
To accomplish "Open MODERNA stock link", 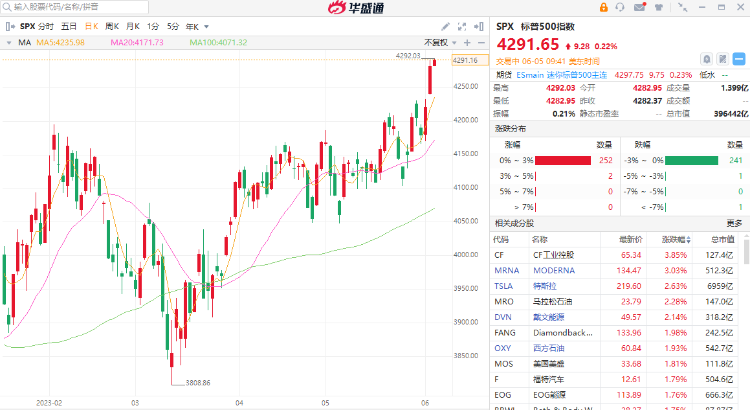I will tap(554, 271).
